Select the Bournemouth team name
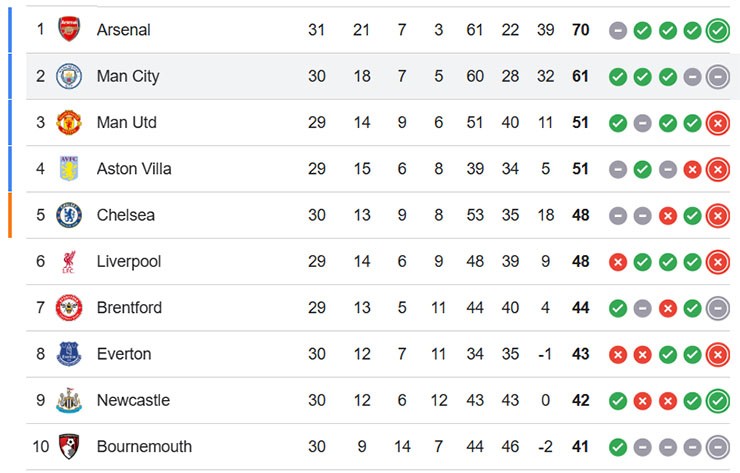The width and height of the screenshot is (740, 473). [144, 446]
